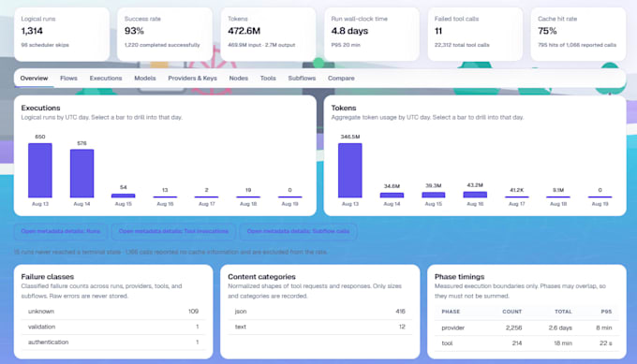
Task: Select the Aug 16 bar in Executions chart
Action: tap(165, 197)
